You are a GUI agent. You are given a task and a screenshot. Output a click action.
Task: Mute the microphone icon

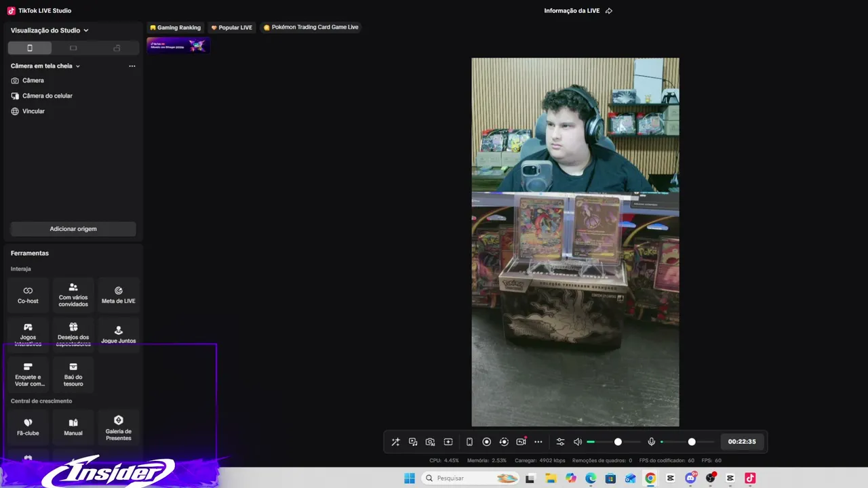pyautogui.click(x=652, y=442)
